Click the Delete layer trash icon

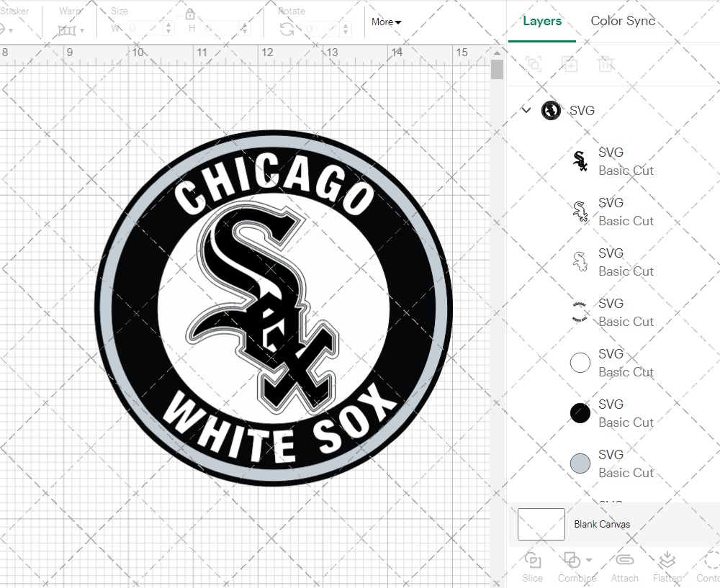606,64
